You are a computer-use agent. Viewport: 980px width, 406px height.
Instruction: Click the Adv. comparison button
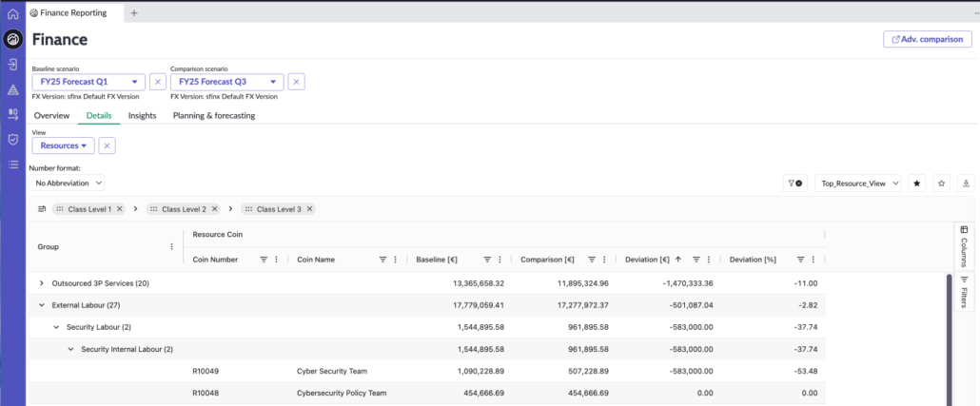click(927, 39)
